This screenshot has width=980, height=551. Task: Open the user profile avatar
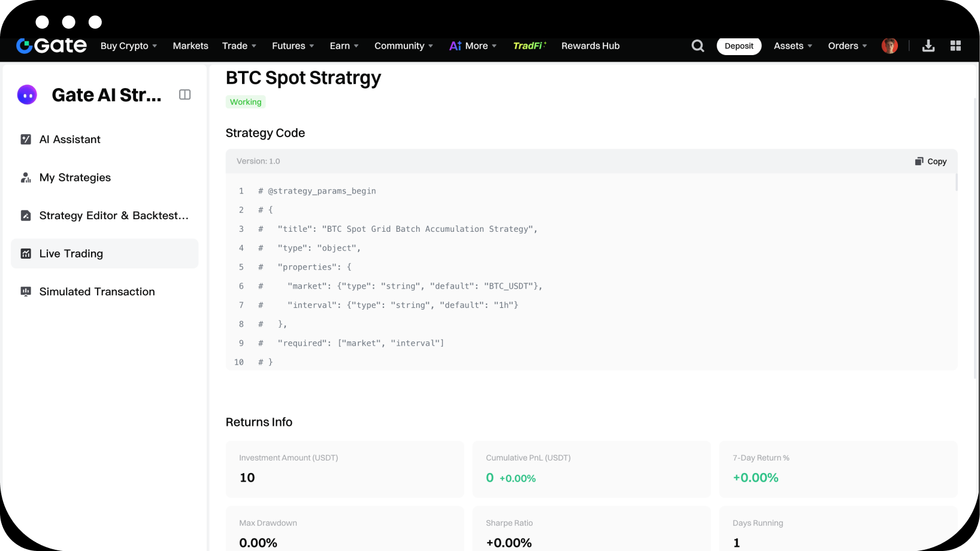[x=890, y=46]
